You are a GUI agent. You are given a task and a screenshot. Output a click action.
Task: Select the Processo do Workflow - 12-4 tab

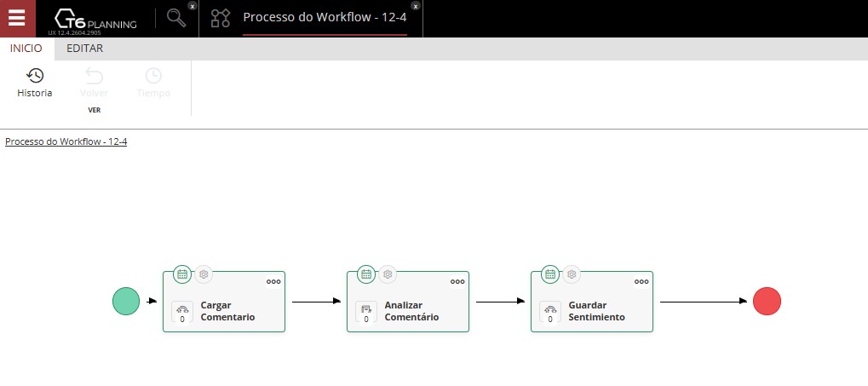coord(325,17)
